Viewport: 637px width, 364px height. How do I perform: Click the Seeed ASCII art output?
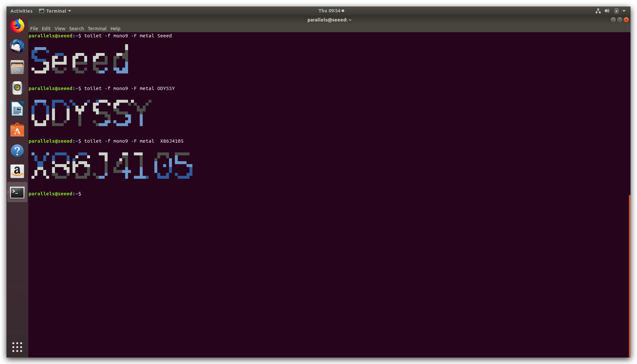pyautogui.click(x=80, y=59)
